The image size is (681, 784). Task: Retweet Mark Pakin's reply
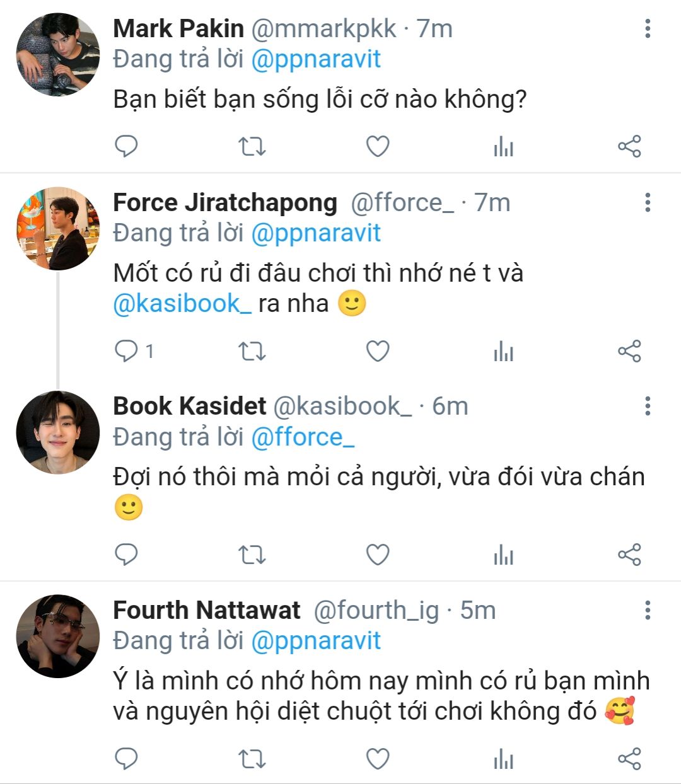coord(252,147)
